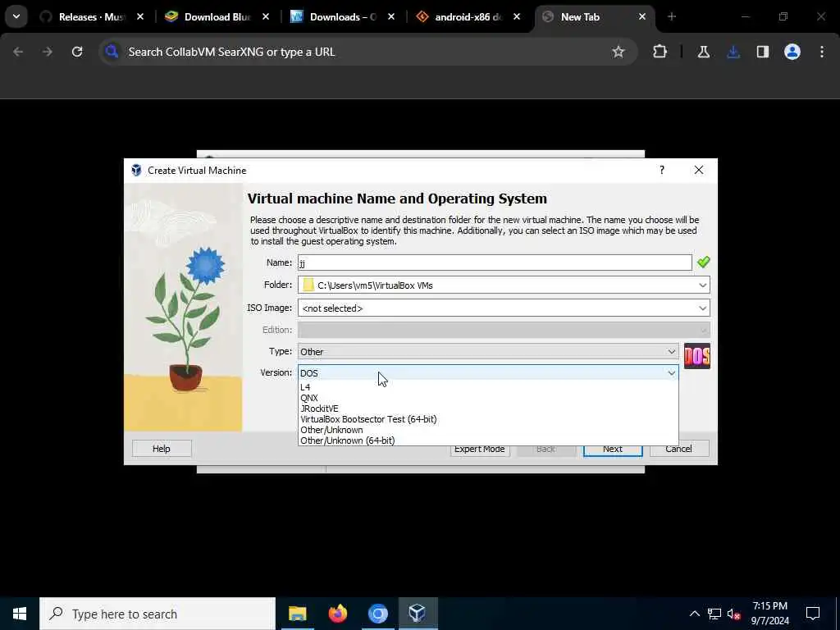The width and height of the screenshot is (840, 630).
Task: Switch to Expert Mode
Action: [x=479, y=449]
